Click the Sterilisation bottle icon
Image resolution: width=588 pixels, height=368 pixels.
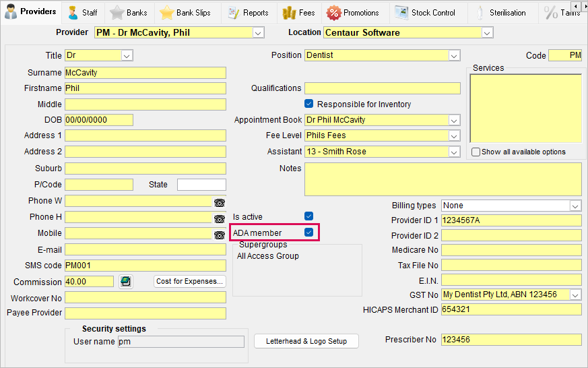pos(480,13)
